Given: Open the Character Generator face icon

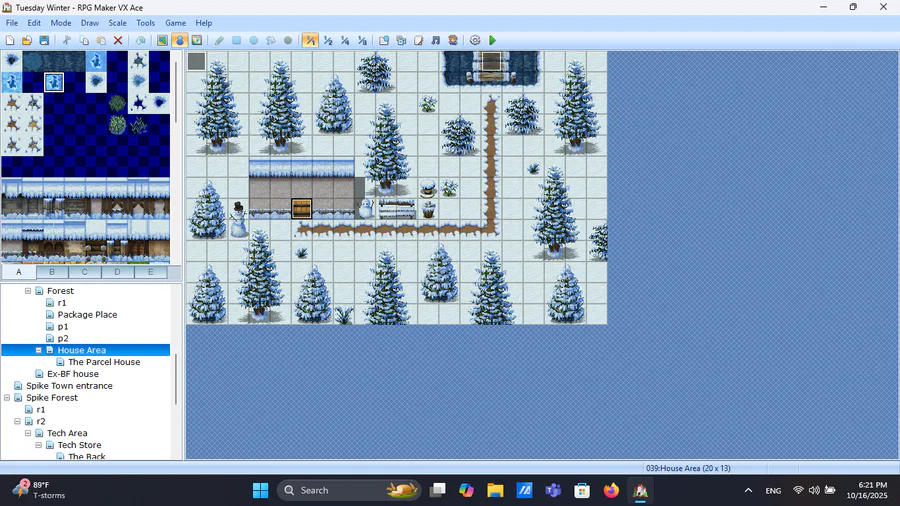Looking at the screenshot, I should coord(453,40).
